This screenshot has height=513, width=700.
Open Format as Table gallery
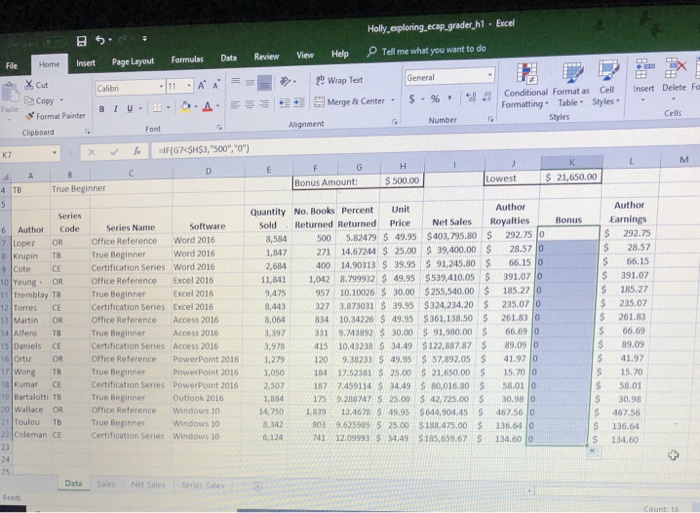pyautogui.click(x=571, y=85)
